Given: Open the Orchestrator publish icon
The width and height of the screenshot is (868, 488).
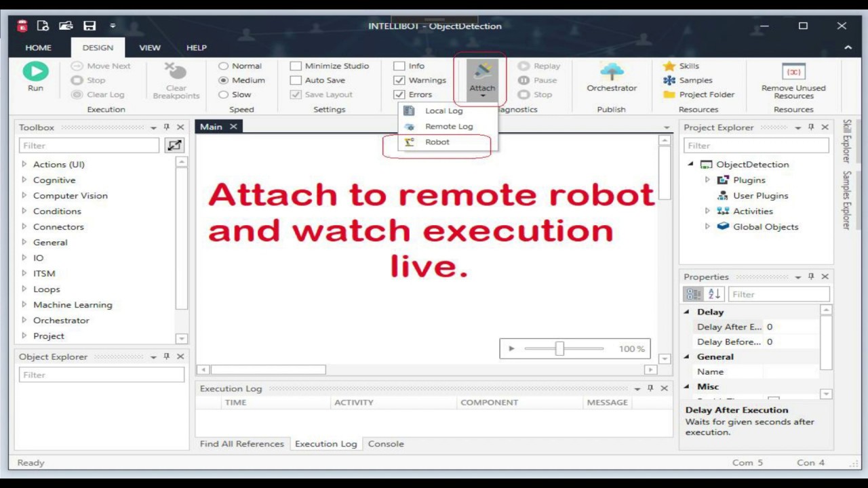Looking at the screenshot, I should point(612,71).
